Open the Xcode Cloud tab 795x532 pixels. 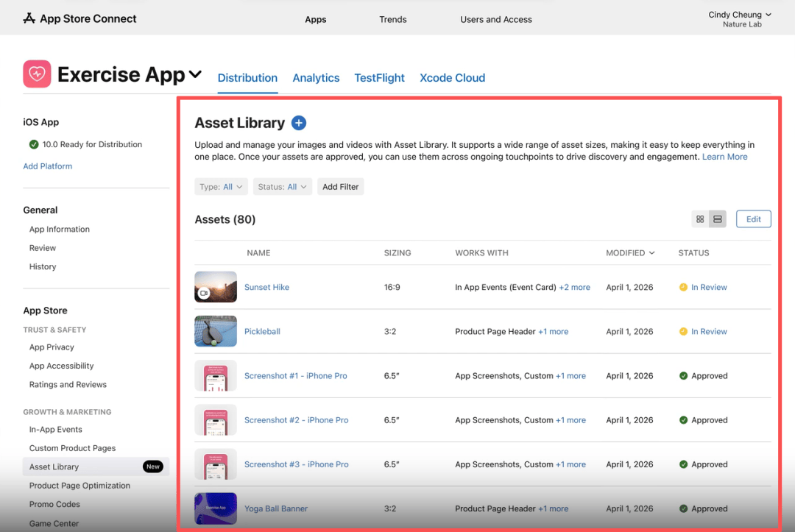coord(452,78)
